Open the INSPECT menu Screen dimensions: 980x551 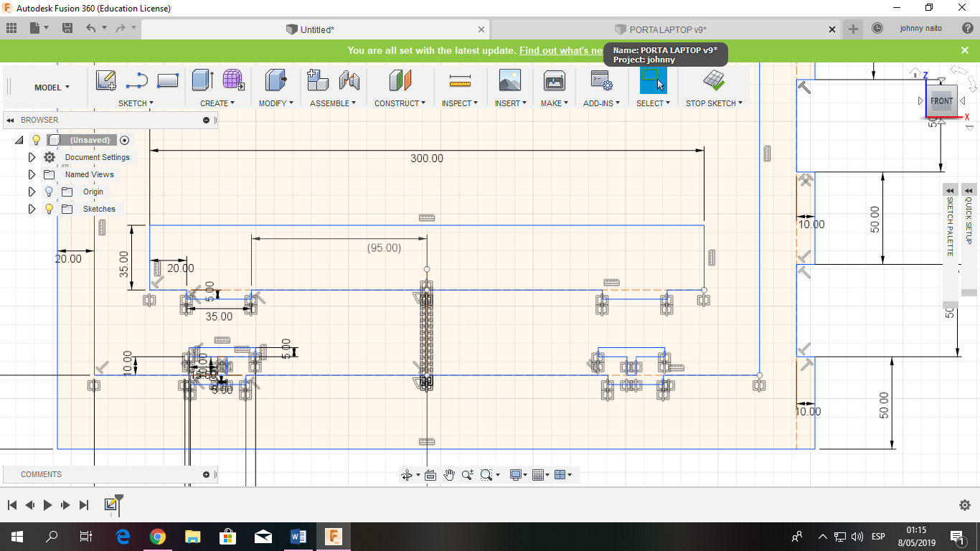[460, 103]
